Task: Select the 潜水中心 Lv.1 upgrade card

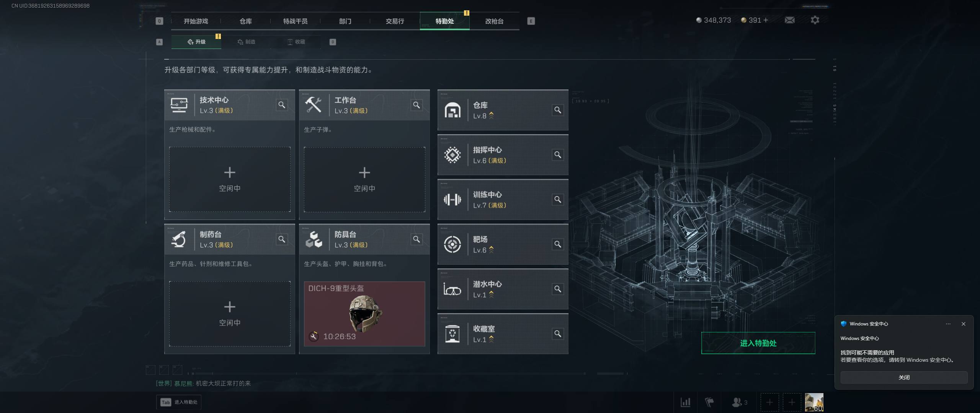Action: pos(503,289)
